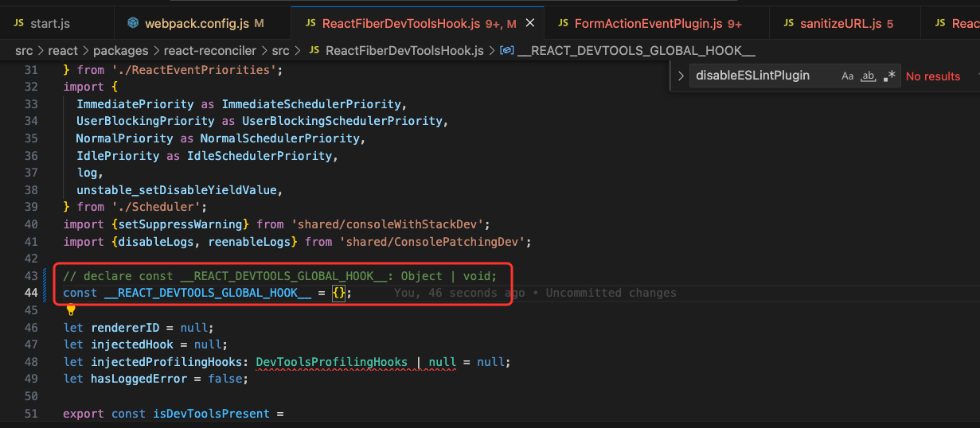The image size is (980, 428).
Task: Toggle Match Whole Word (ab) in find widget
Action: click(x=869, y=76)
